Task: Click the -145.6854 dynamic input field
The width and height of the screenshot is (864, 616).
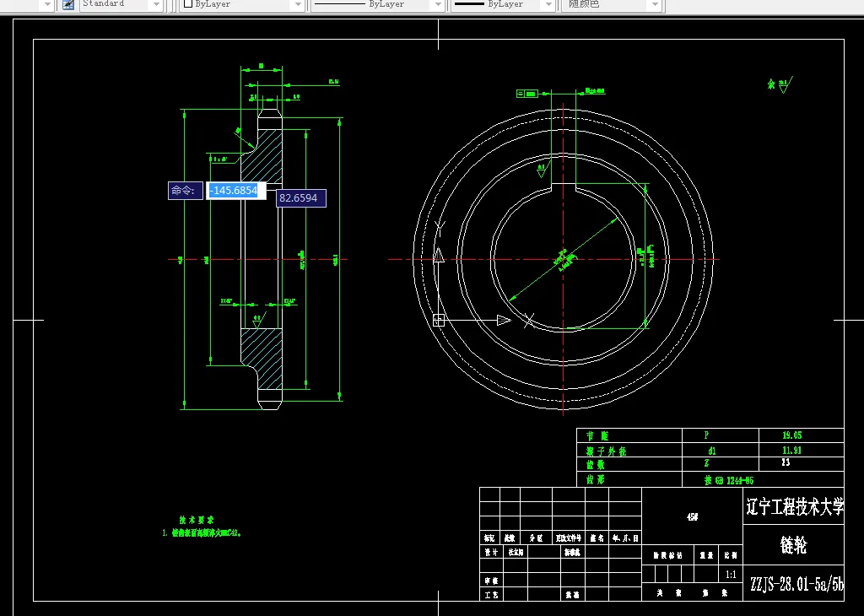Action: [236, 191]
